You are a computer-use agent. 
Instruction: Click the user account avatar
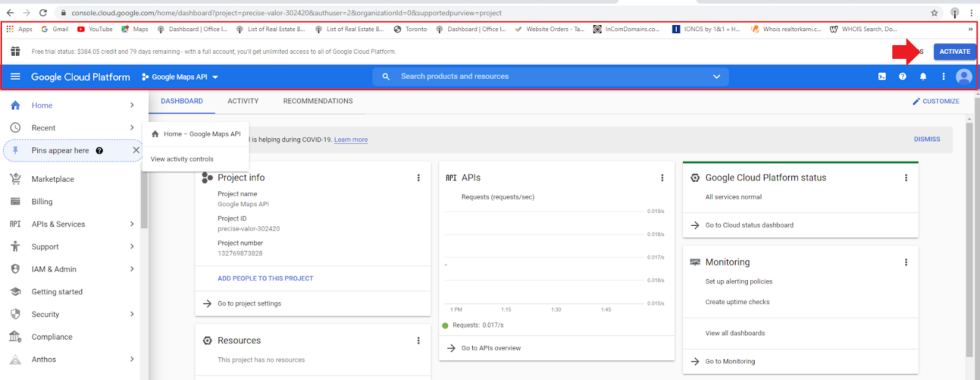pyautogui.click(x=963, y=76)
